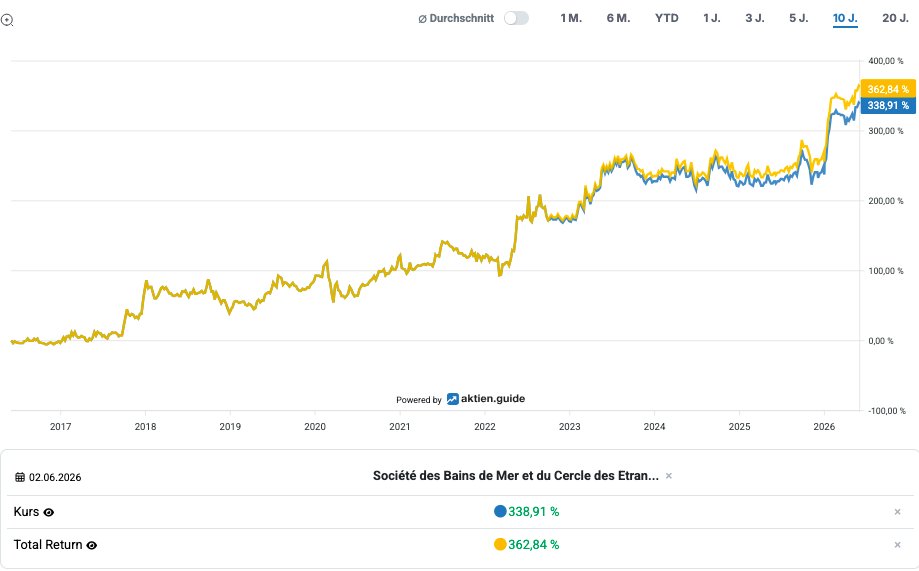Select the 1 J. time range
The image size is (919, 571).
[712, 18]
